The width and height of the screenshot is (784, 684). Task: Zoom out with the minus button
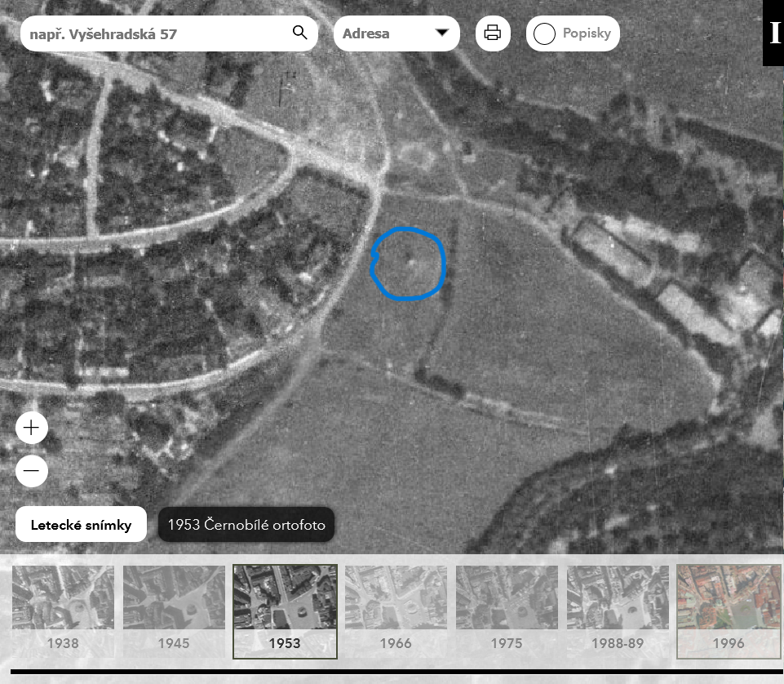click(x=32, y=471)
